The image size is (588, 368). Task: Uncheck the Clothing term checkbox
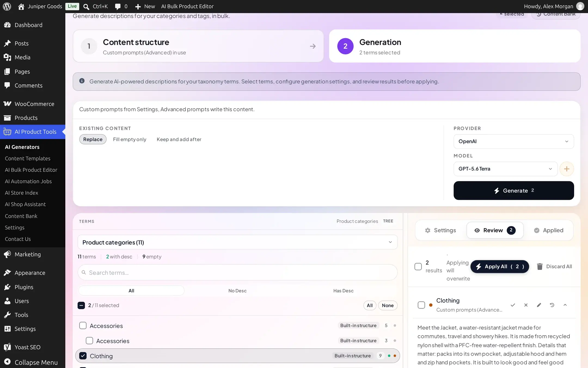pyautogui.click(x=83, y=356)
